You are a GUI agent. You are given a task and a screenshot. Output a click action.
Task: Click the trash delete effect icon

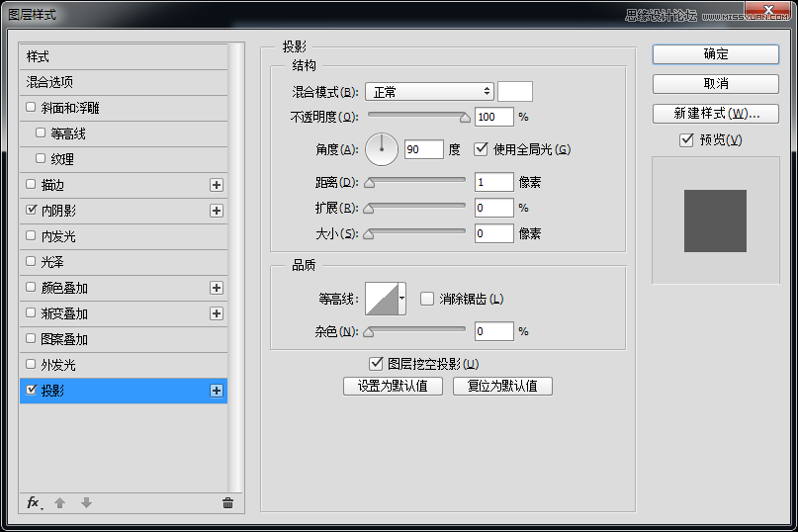click(x=227, y=503)
